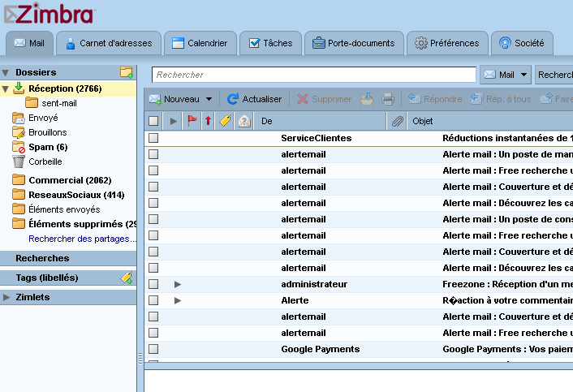
Task: Expand the administrateur conversation thread
Action: (x=178, y=284)
